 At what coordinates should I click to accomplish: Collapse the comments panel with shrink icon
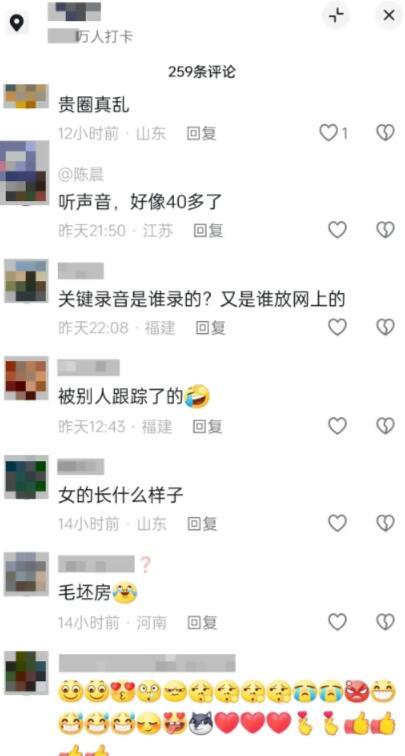tap(337, 16)
